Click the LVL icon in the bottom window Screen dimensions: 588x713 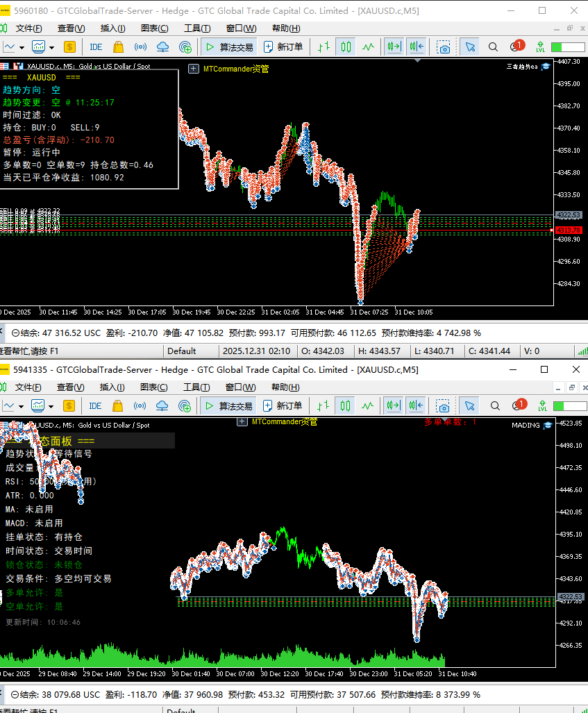click(x=542, y=405)
